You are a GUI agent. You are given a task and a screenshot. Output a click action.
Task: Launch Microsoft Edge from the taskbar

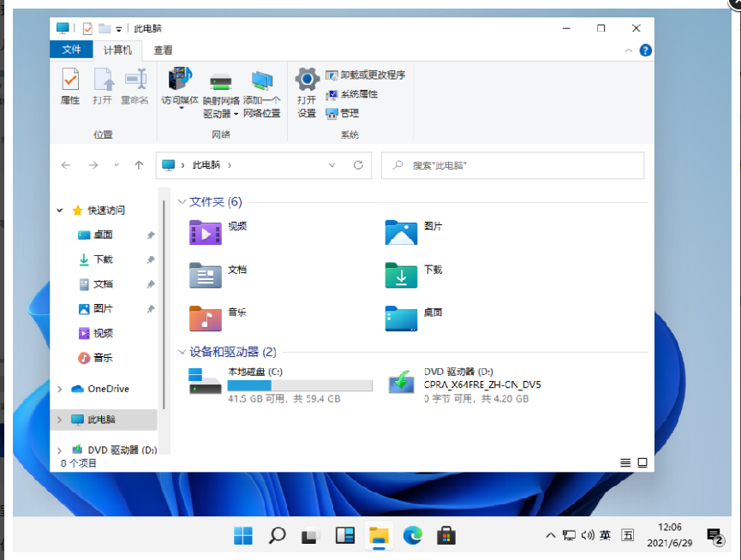click(412, 535)
